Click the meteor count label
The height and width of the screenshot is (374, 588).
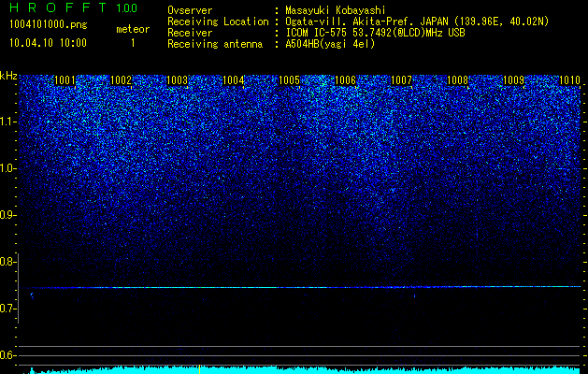(x=133, y=29)
